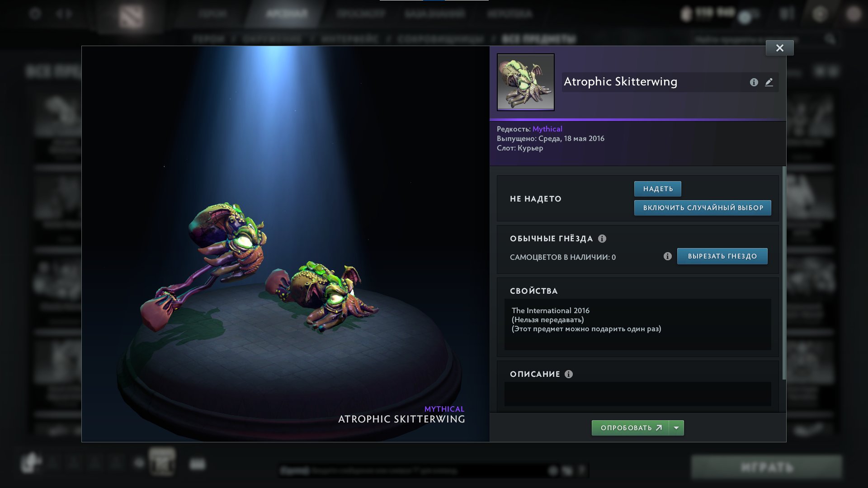This screenshot has height=488, width=868.
Task: Click the Atrophic Skitterwing thumbnail image
Action: click(526, 82)
